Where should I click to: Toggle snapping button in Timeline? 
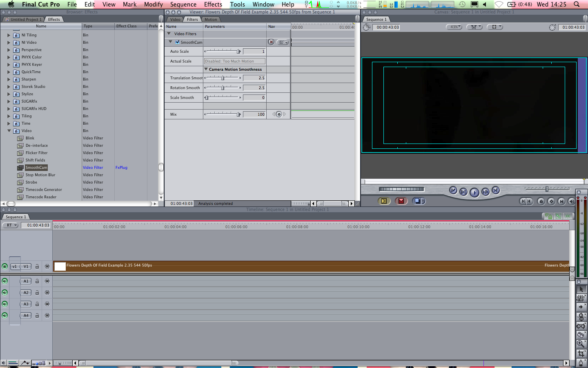(568, 216)
